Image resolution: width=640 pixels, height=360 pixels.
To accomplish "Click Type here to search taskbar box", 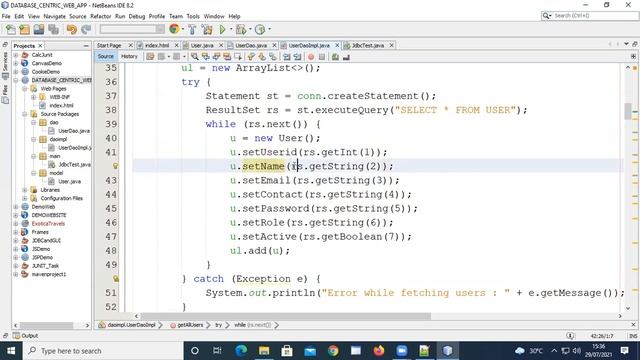I will (x=103, y=351).
